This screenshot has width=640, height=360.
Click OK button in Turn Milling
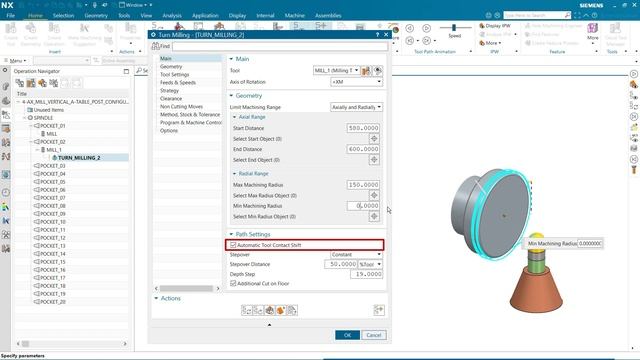347,335
